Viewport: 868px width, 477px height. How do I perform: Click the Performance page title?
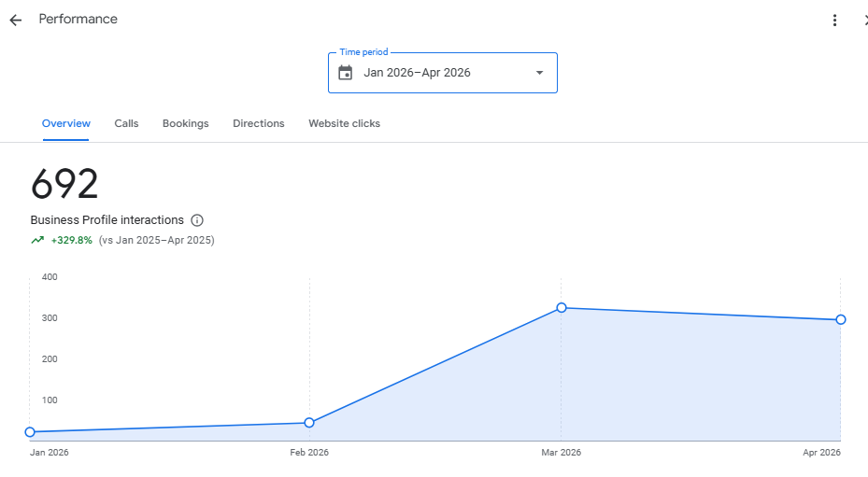coord(78,20)
